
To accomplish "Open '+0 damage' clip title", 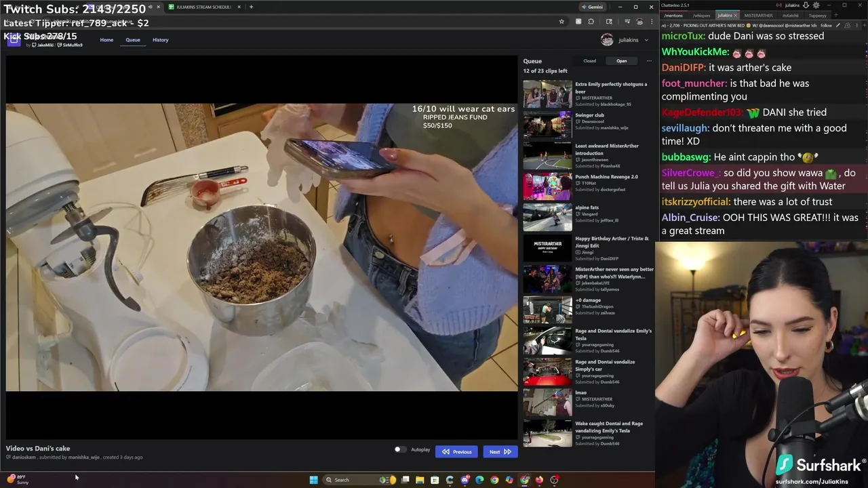I will (x=588, y=300).
